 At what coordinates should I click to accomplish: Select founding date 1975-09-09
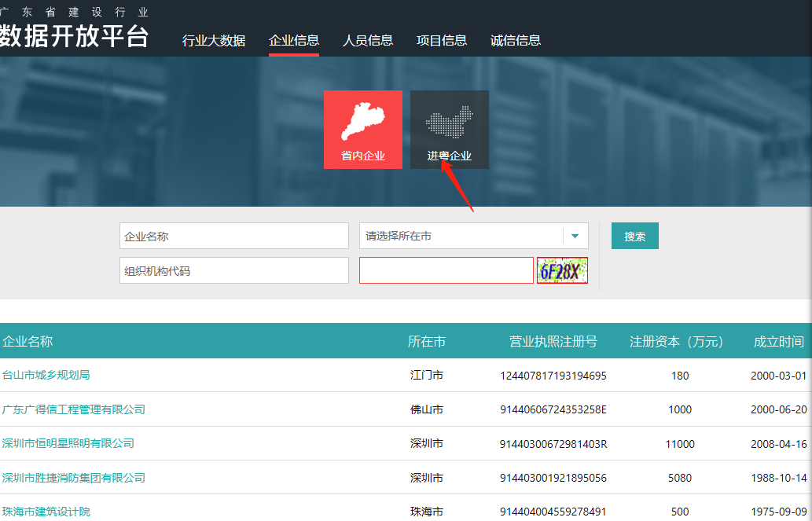click(x=779, y=512)
